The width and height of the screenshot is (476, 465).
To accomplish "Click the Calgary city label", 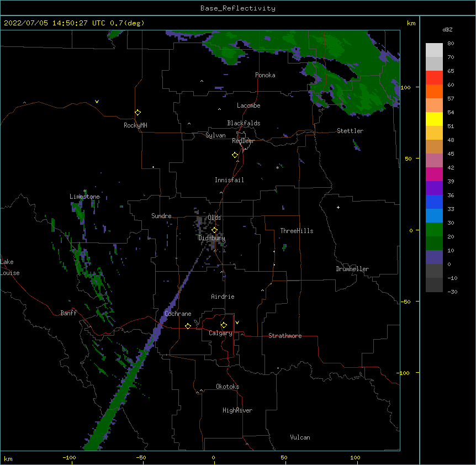I will (220, 333).
